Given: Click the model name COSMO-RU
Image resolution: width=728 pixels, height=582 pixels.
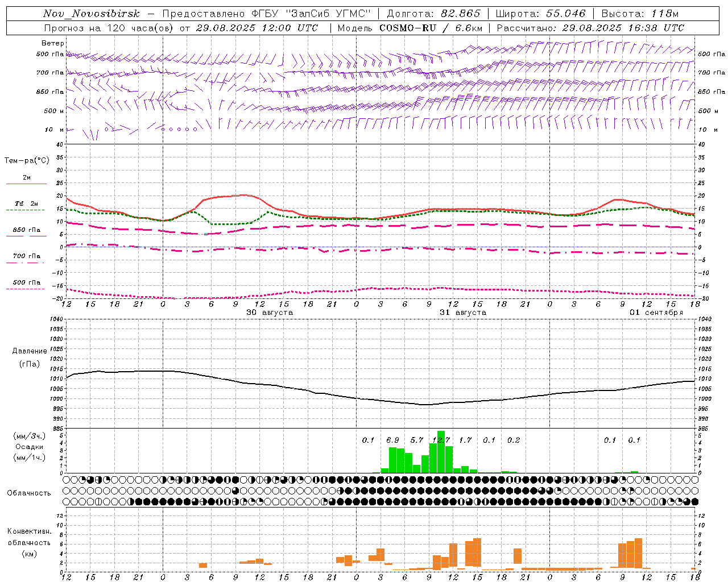Looking at the screenshot, I should tap(407, 28).
